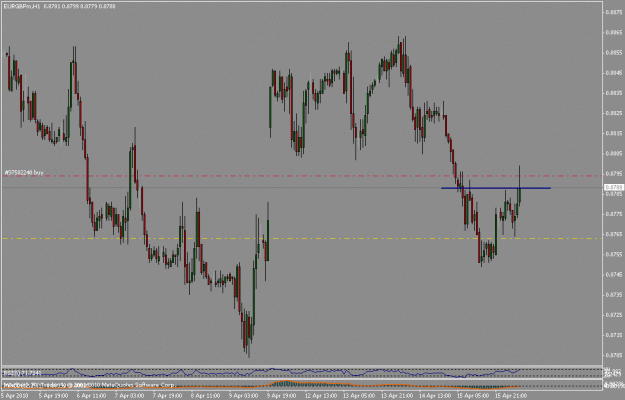This screenshot has height=400, width=625.
Task: Click the #97582240 buy order label
Action: point(24,173)
